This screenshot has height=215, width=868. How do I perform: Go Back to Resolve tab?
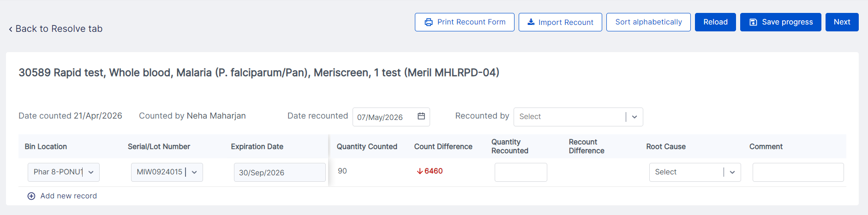click(x=56, y=29)
